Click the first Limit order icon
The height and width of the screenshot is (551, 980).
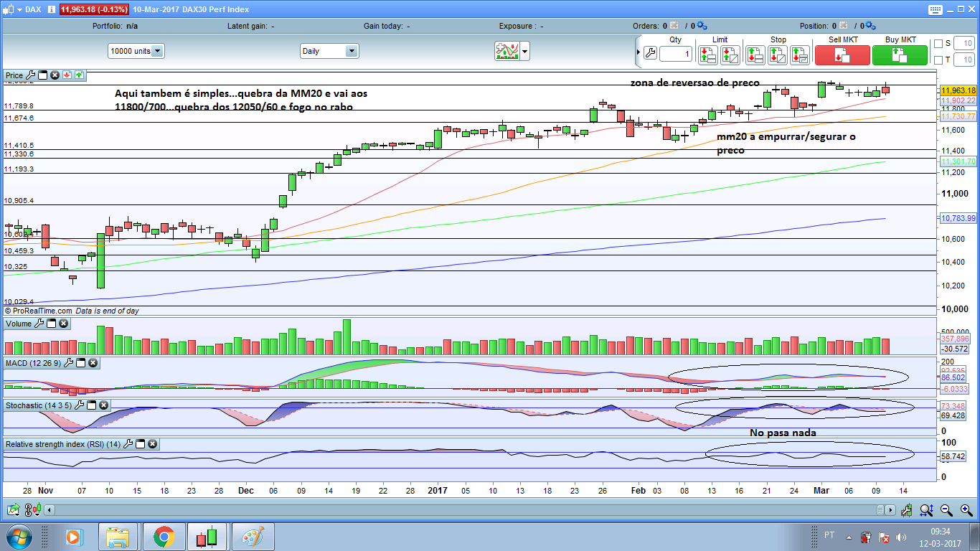tap(707, 55)
